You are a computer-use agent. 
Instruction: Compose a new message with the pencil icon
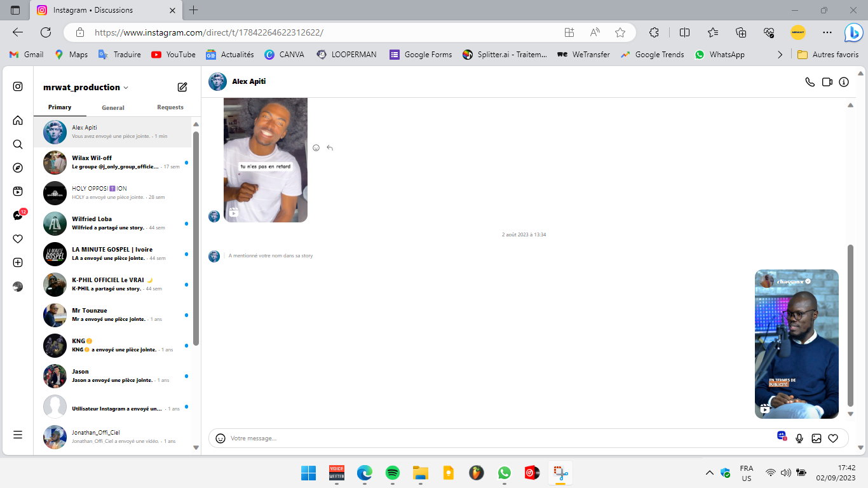pyautogui.click(x=182, y=87)
